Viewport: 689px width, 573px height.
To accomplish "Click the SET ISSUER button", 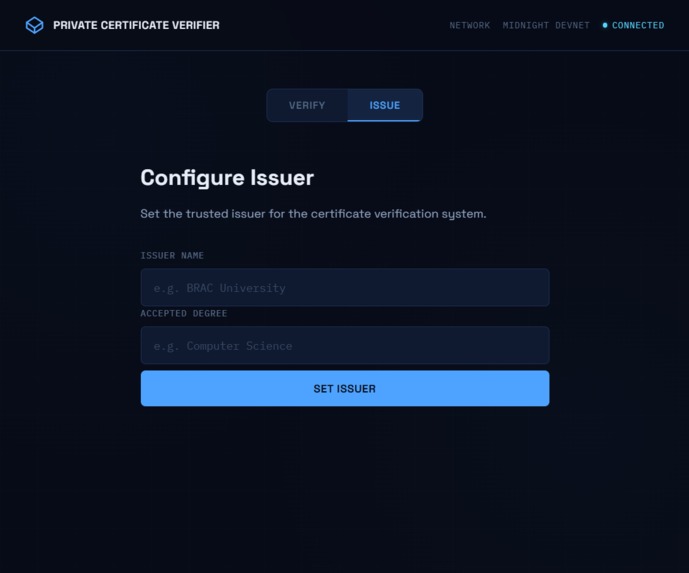I will (x=345, y=388).
